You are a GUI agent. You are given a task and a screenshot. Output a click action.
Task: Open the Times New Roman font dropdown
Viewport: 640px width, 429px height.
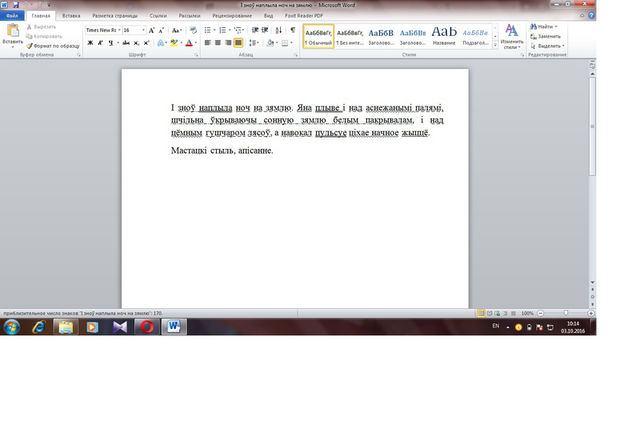point(119,30)
